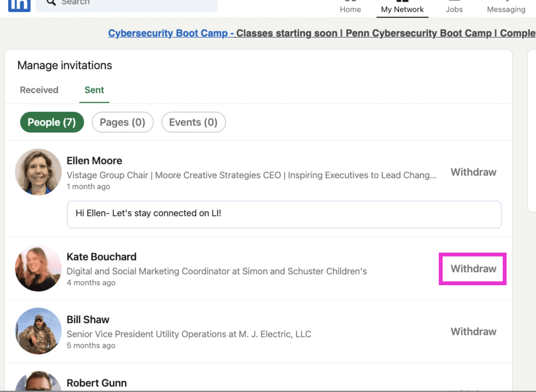Click Robert Gunn's name
Image resolution: width=536 pixels, height=392 pixels.
point(97,382)
